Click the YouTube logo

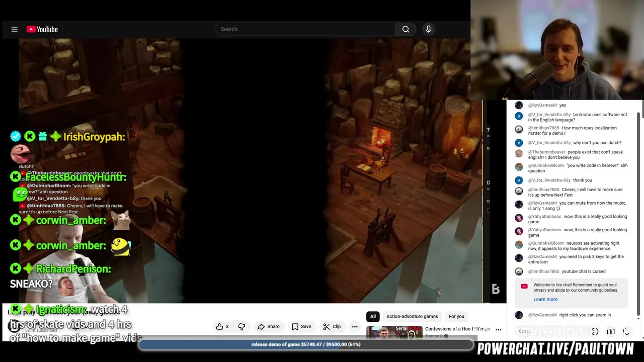pos(42,29)
